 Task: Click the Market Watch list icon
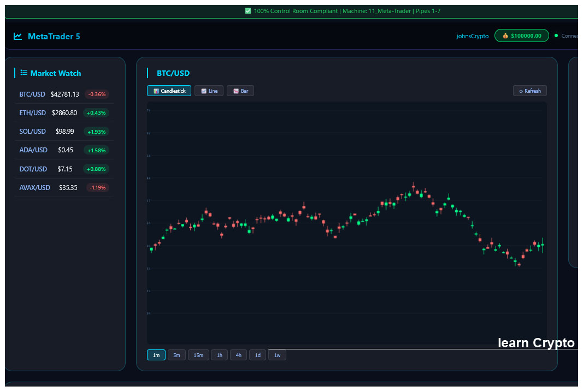(24, 73)
